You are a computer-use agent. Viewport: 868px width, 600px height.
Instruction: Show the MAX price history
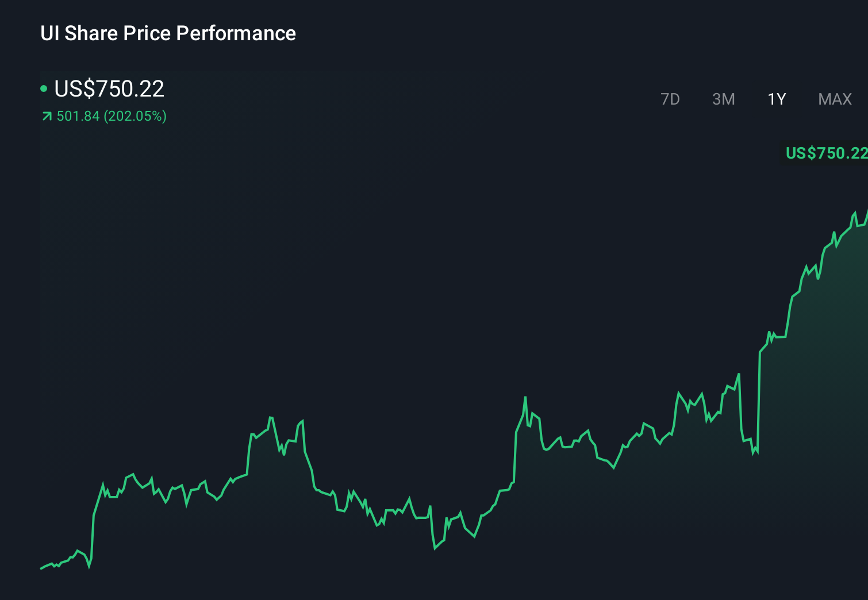(x=835, y=99)
